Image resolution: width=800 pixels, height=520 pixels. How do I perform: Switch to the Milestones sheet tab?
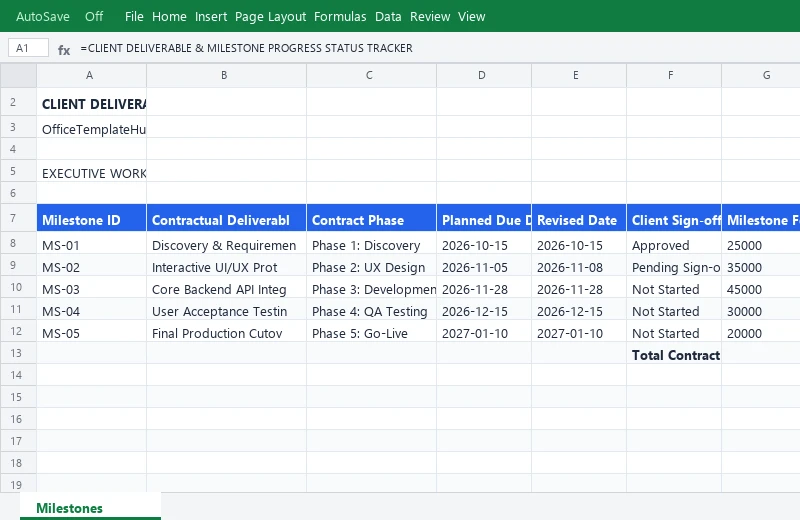pyautogui.click(x=90, y=507)
